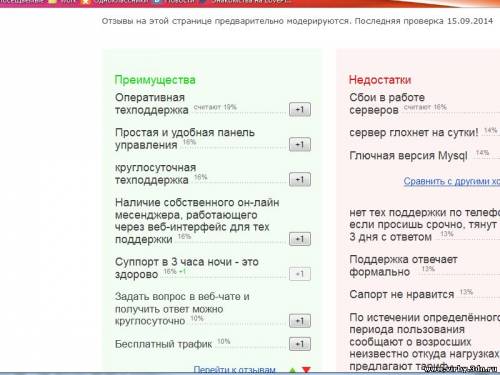Add +1 to круглосуточная техподдержка
This screenshot has height=375, width=500.
tap(300, 179)
